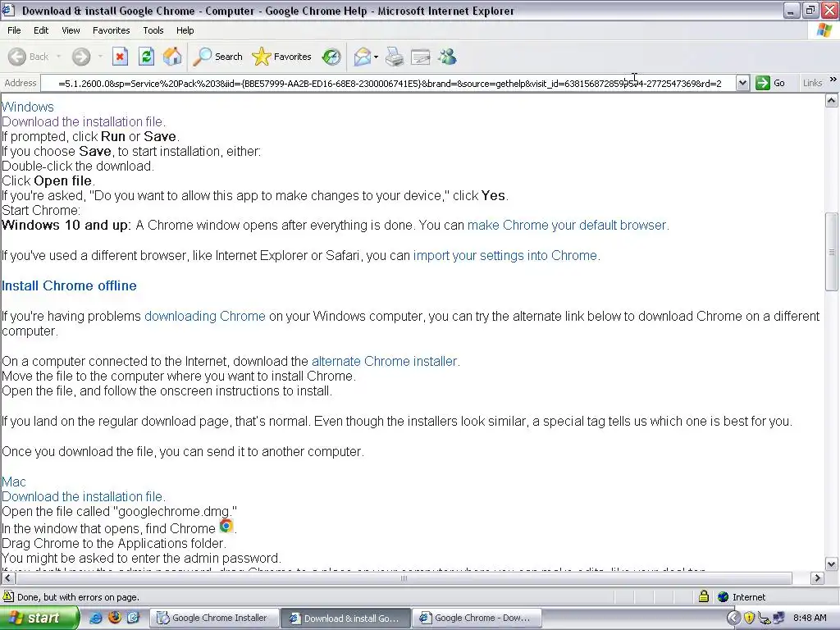The width and height of the screenshot is (840, 630).
Task: Click the status bar error warning icon
Action: tap(8, 596)
